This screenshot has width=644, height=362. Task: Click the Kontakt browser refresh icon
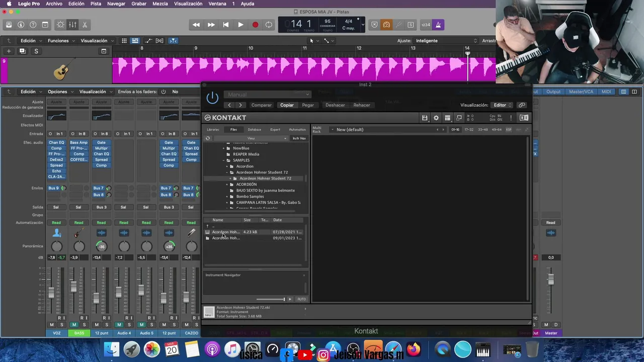[207, 138]
